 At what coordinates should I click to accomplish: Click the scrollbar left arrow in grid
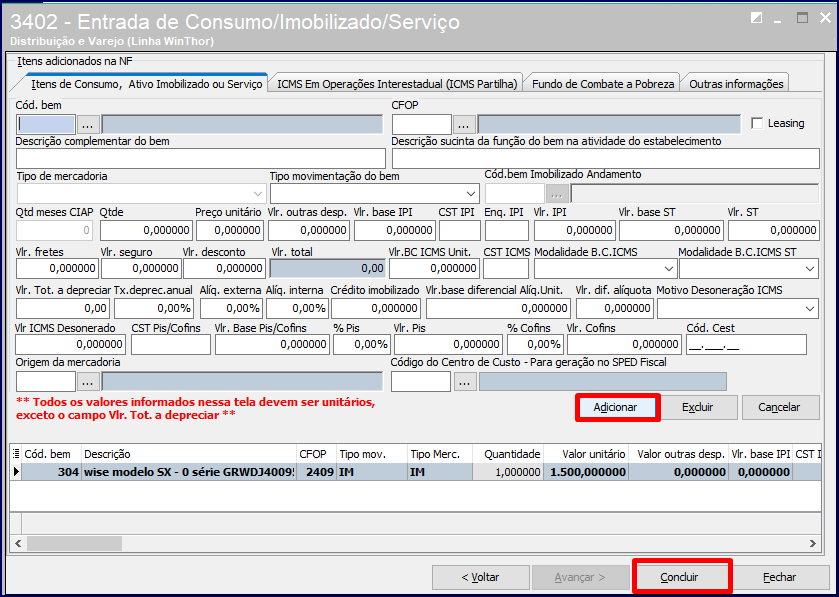tap(18, 544)
